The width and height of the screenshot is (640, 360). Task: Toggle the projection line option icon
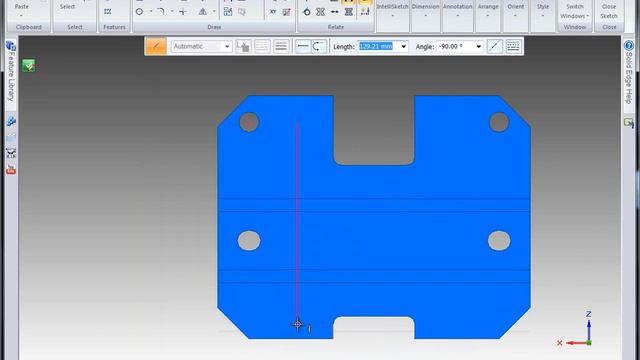495,46
